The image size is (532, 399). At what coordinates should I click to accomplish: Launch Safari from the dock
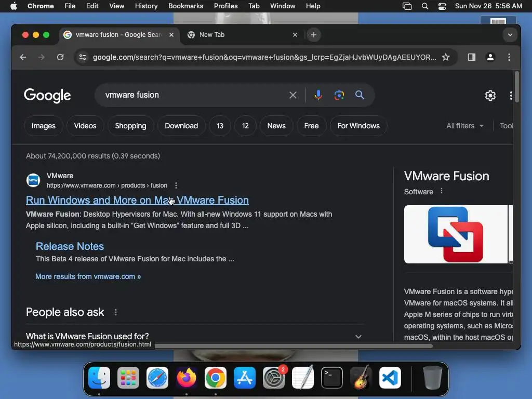157,378
